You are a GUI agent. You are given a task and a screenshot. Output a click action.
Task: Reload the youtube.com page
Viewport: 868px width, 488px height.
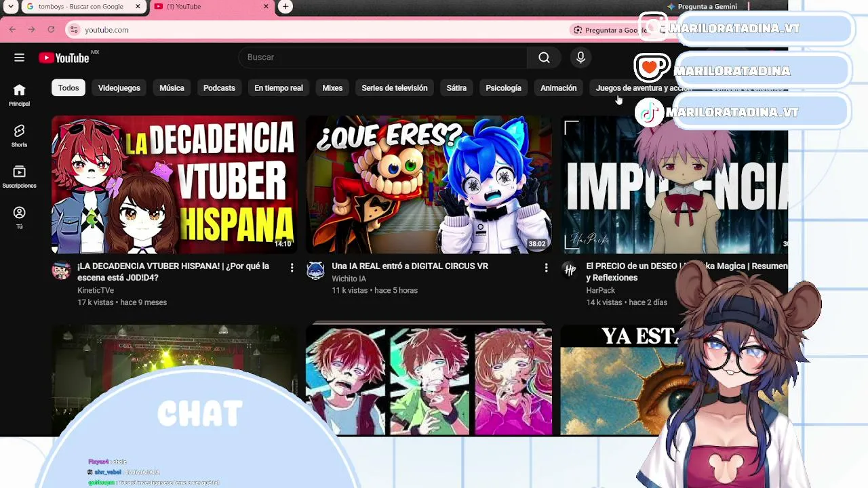tap(51, 30)
